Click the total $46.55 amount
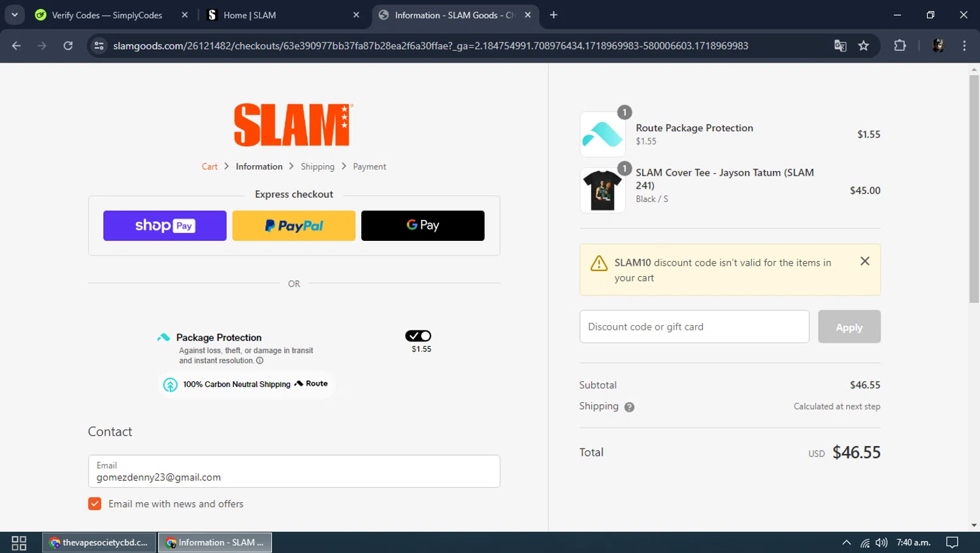This screenshot has height=553, width=980. coord(856,452)
